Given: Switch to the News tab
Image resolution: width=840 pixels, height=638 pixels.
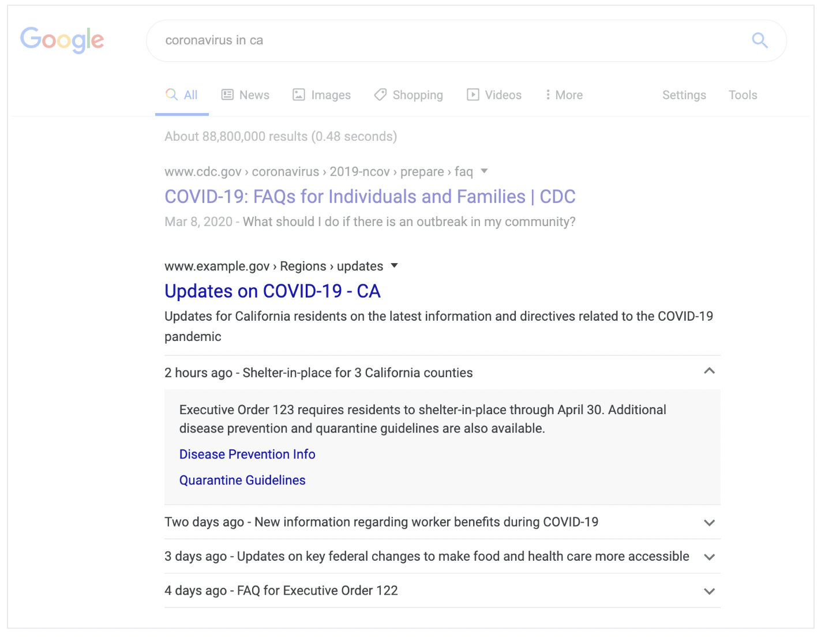Looking at the screenshot, I should coord(246,95).
